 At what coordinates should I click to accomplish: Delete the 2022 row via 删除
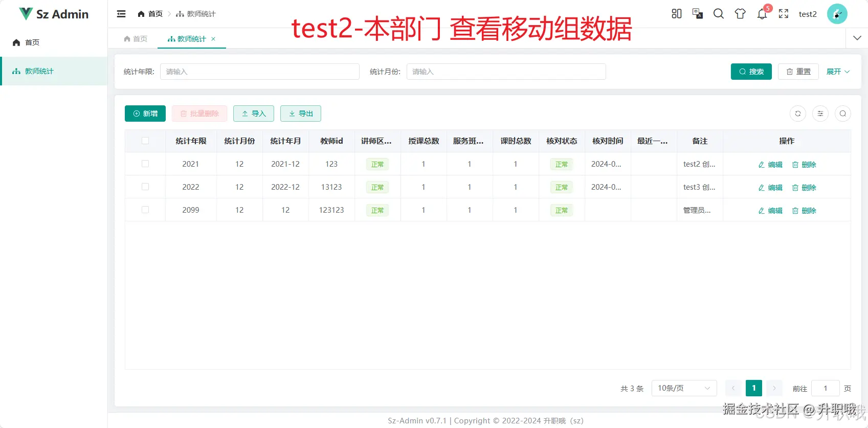tap(804, 188)
